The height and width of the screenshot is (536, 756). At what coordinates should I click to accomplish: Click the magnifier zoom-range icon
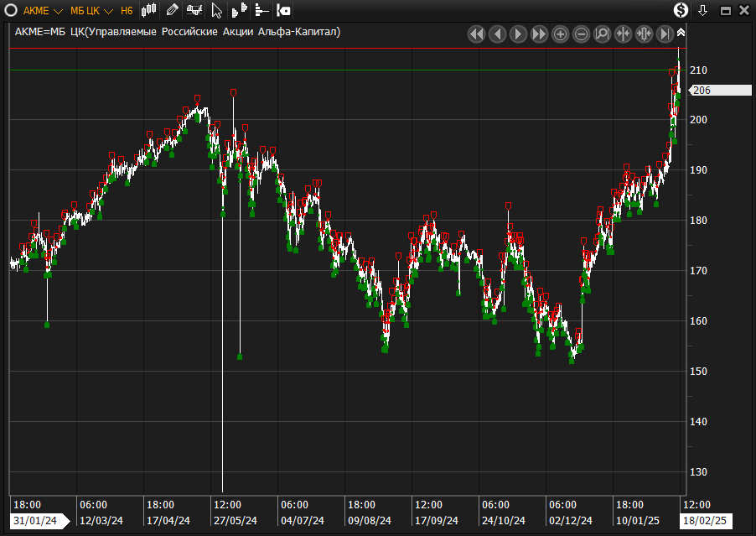[x=602, y=34]
